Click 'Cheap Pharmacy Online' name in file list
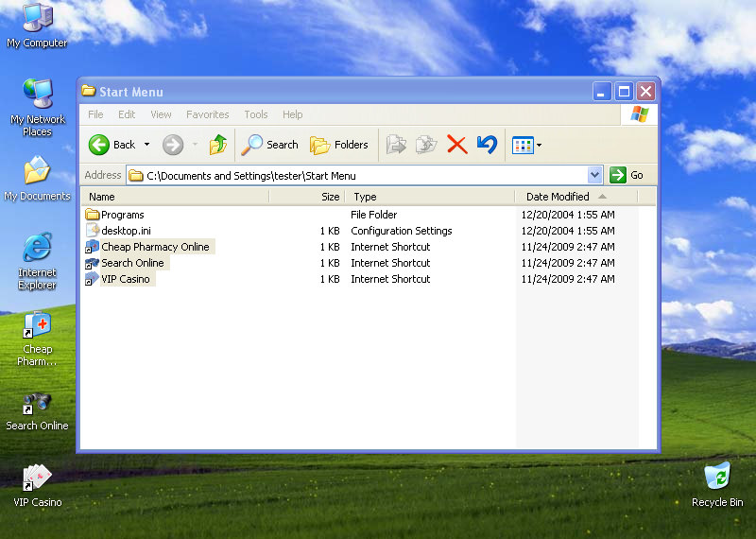 (155, 247)
